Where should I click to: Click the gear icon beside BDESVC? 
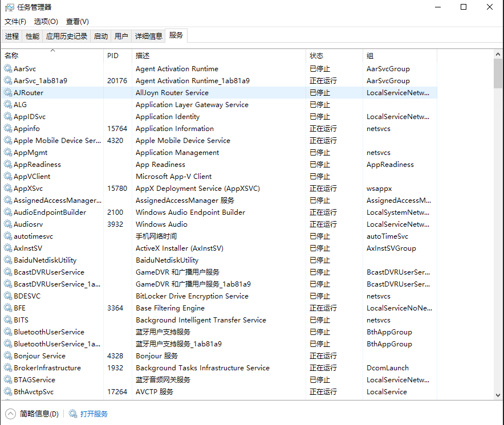(x=8, y=296)
